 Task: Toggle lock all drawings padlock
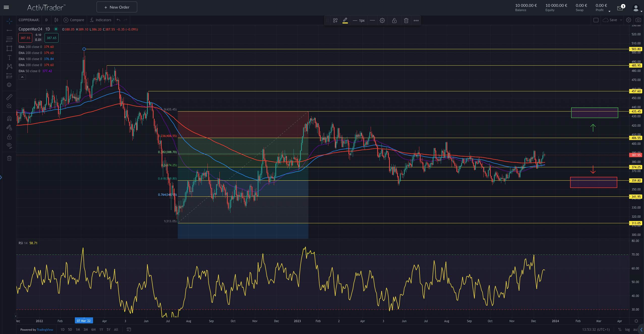[x=9, y=137]
